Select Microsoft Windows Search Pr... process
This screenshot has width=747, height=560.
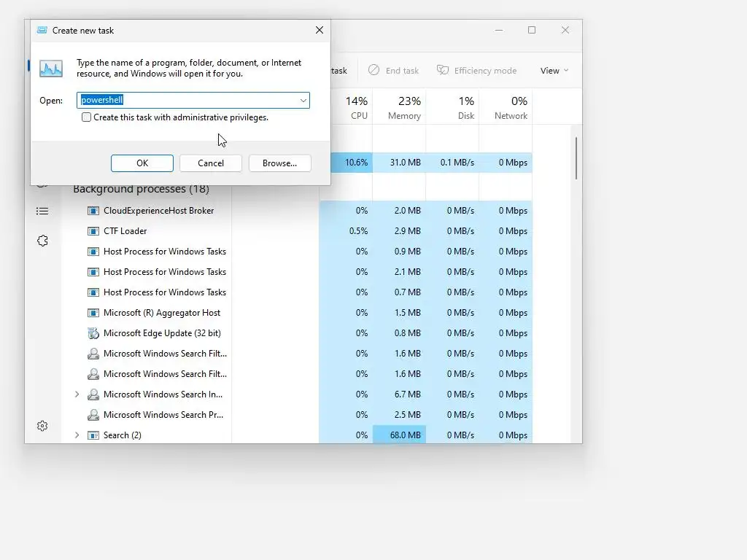[x=163, y=415]
